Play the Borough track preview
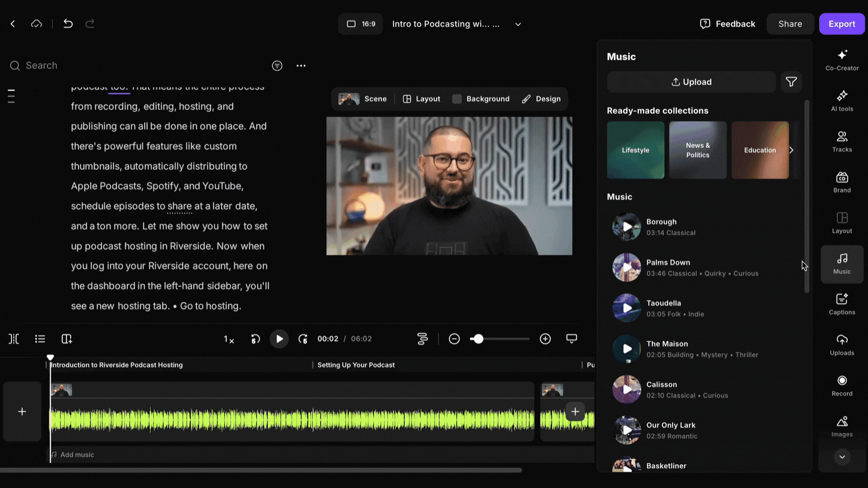 627,227
